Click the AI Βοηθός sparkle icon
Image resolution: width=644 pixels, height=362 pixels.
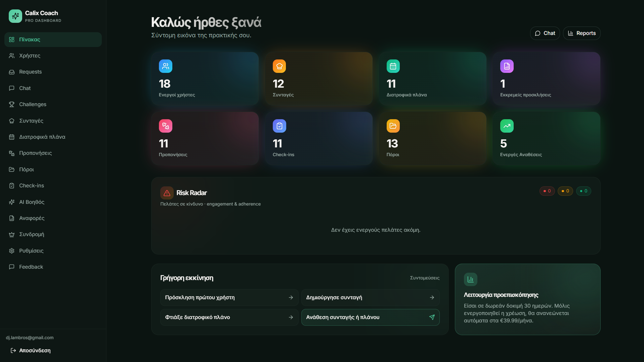tap(12, 202)
